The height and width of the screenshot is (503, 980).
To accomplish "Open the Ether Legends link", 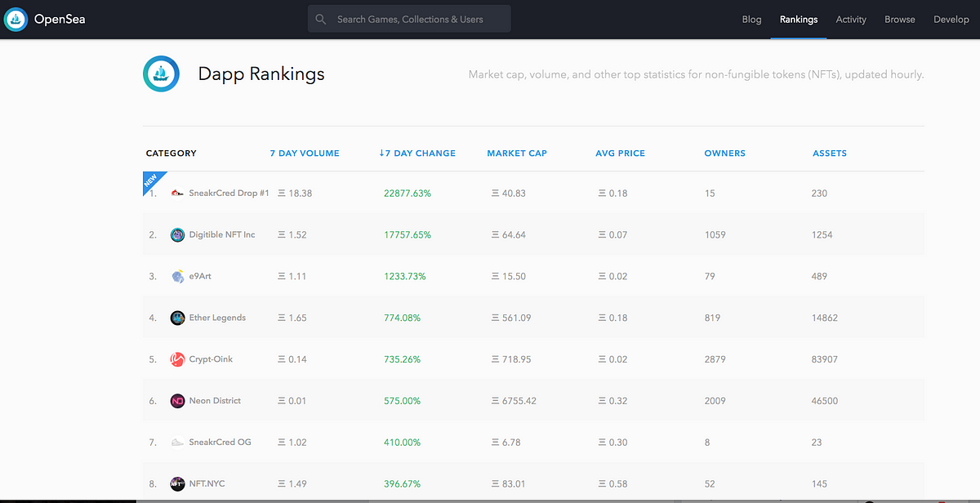I will tap(217, 318).
